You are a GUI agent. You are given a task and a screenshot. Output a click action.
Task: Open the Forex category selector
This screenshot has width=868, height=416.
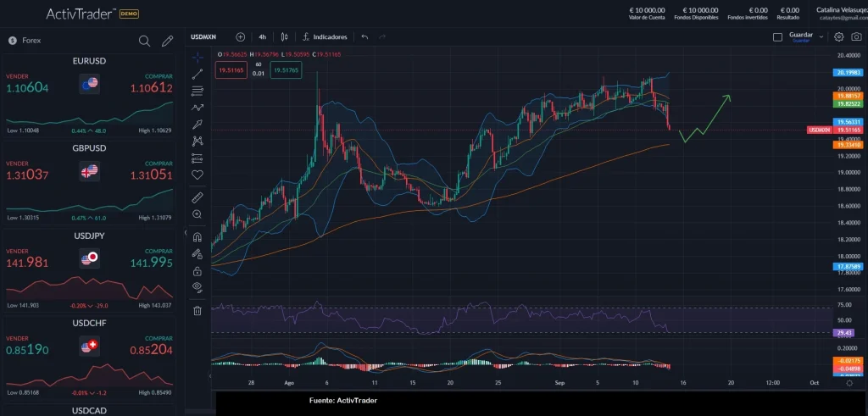(x=25, y=40)
